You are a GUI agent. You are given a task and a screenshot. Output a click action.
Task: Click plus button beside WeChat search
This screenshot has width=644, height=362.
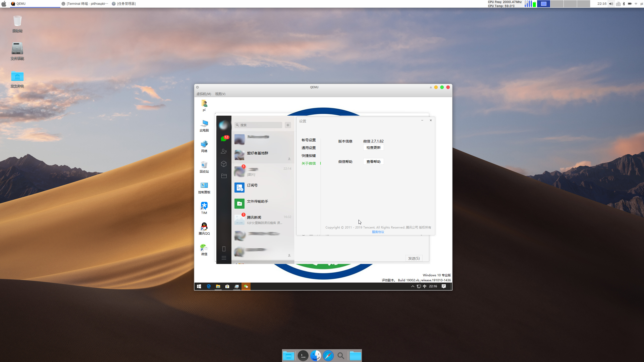pos(288,125)
